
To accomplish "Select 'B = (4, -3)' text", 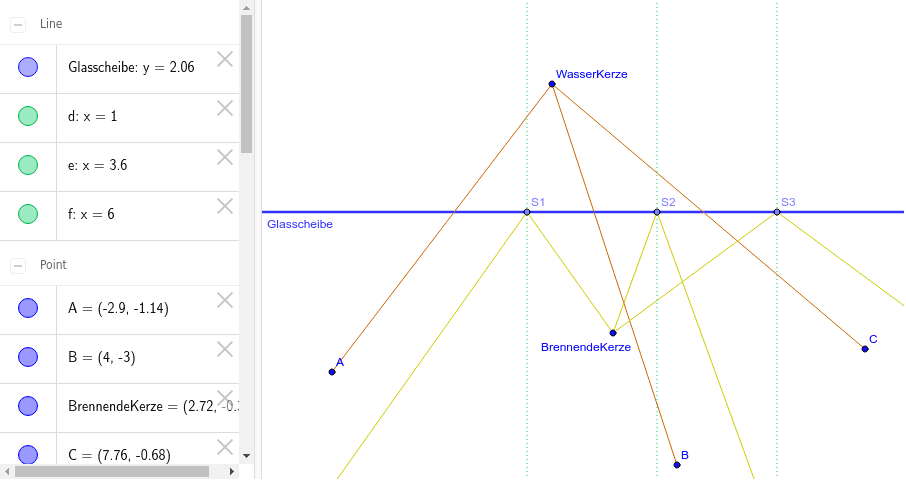I will [102, 358].
